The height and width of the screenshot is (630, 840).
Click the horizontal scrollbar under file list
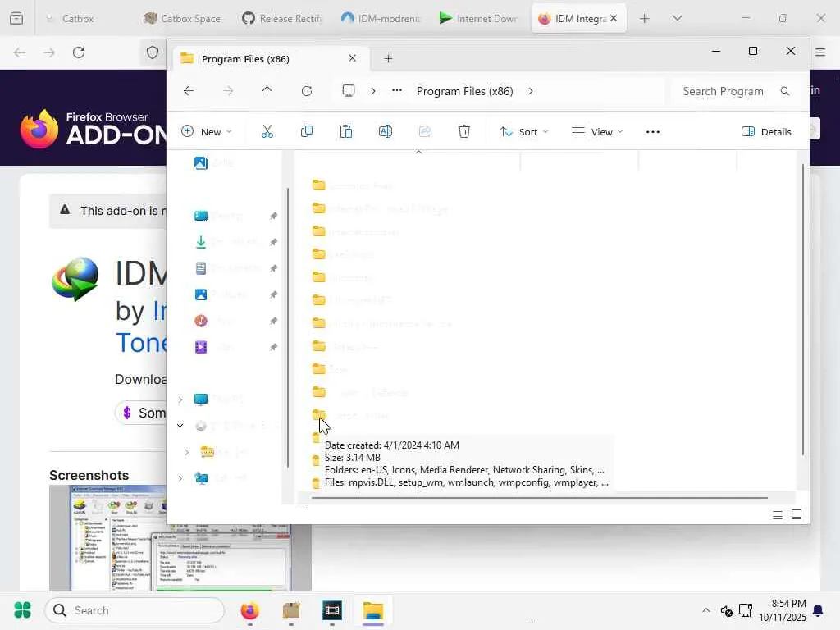[x=539, y=498]
